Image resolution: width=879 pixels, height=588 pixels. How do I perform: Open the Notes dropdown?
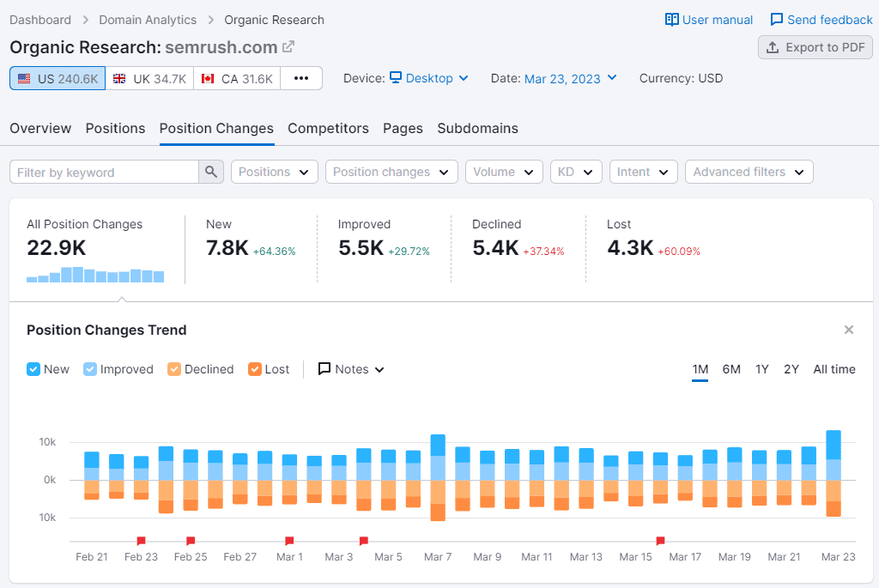(351, 369)
